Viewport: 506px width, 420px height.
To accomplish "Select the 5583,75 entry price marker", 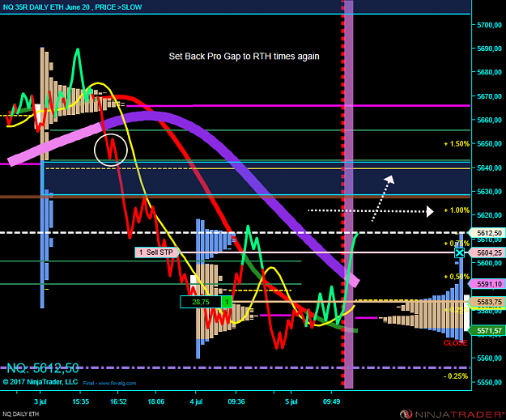I will (487, 302).
